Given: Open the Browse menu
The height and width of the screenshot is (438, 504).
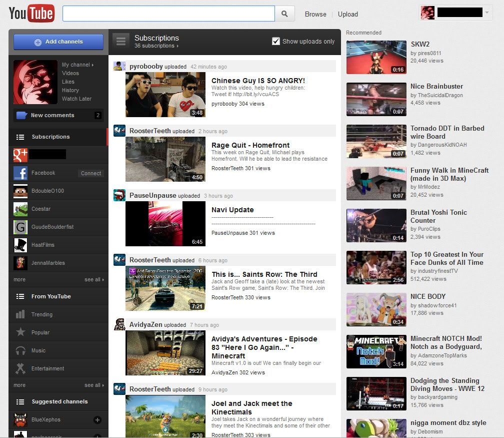Looking at the screenshot, I should coord(315,14).
